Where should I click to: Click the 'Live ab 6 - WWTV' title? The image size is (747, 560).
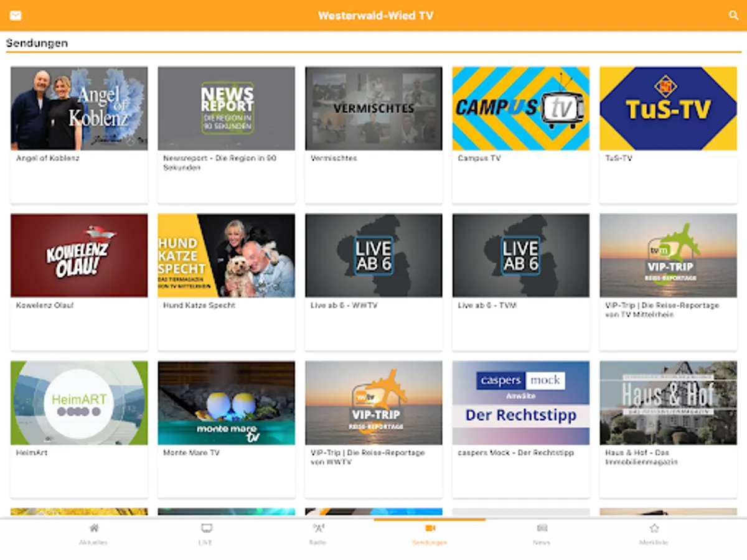click(344, 306)
